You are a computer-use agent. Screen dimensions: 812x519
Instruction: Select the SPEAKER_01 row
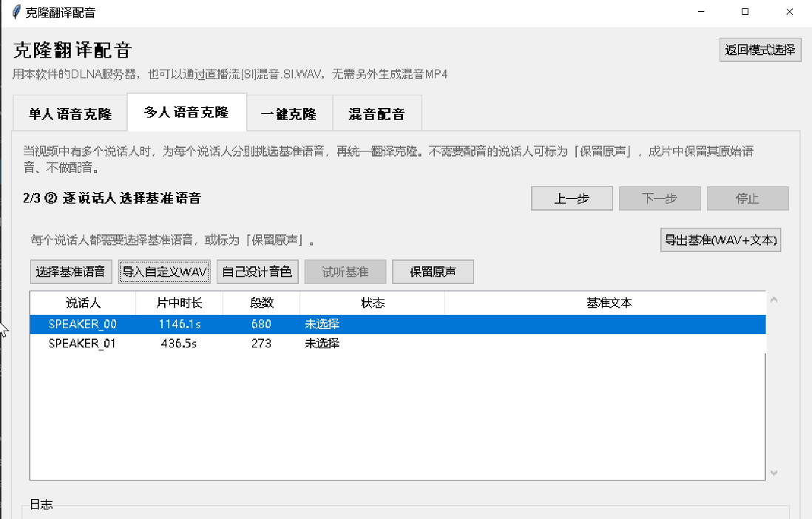coord(398,343)
